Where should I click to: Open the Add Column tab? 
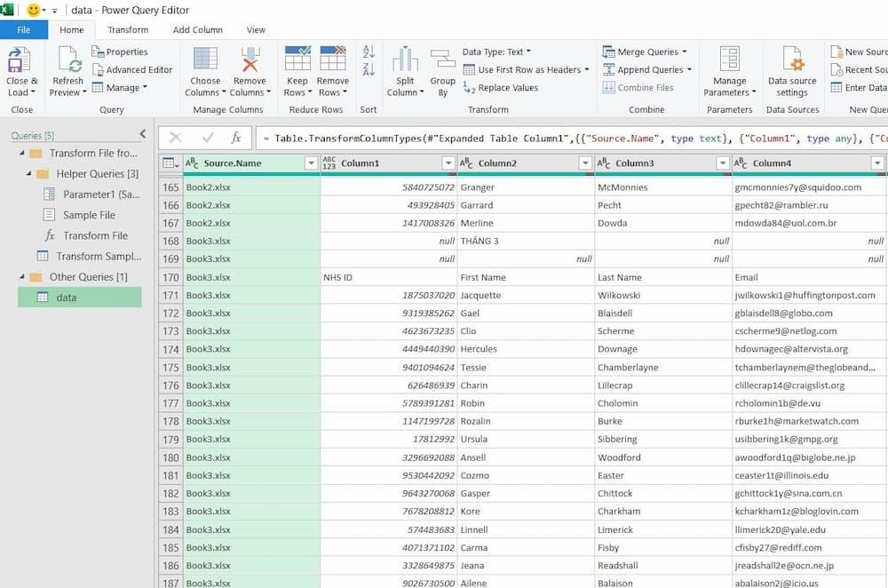coord(198,29)
